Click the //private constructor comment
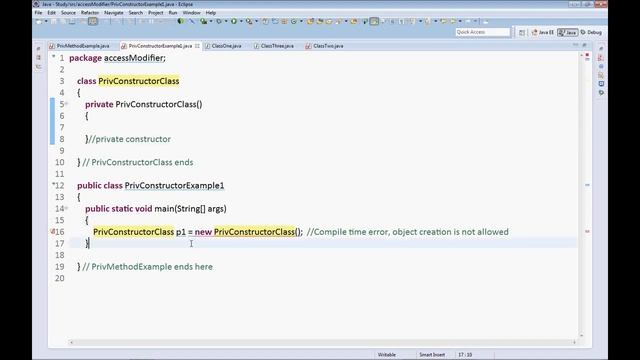640x360 pixels. point(130,139)
